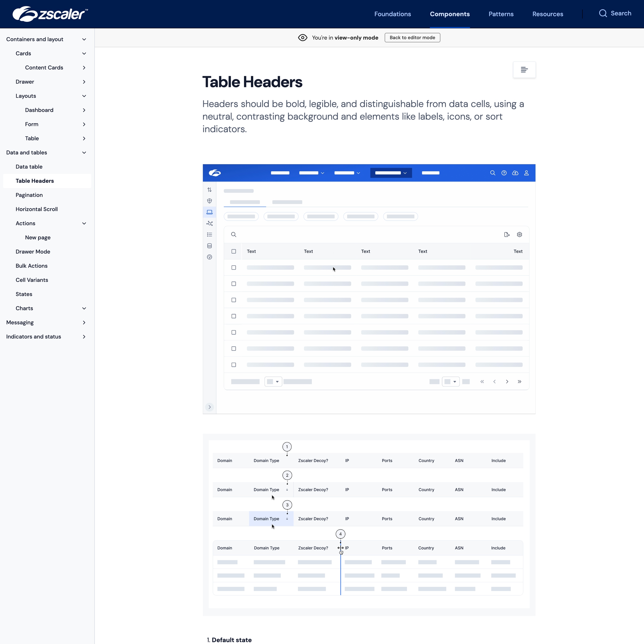Screen dimensions: 644x644
Task: Expand the Charts sidebar item
Action: (84, 308)
